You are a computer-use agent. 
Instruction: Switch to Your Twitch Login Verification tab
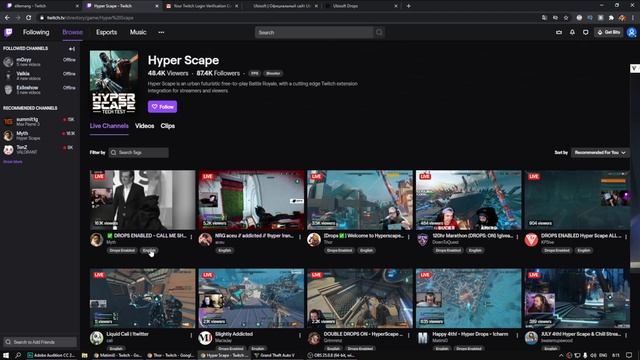pyautogui.click(x=202, y=6)
